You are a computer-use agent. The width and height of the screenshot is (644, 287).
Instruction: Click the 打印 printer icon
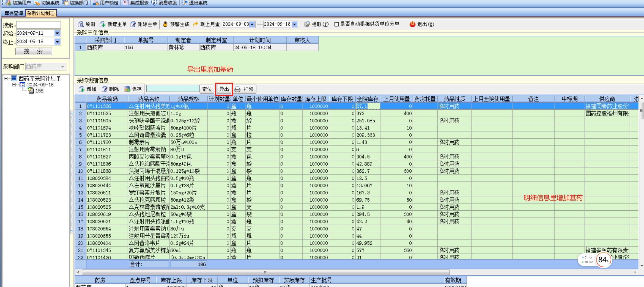(x=237, y=89)
